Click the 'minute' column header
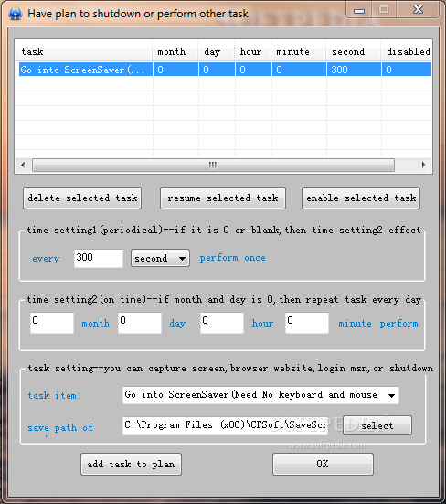This screenshot has width=446, height=504. click(299, 51)
